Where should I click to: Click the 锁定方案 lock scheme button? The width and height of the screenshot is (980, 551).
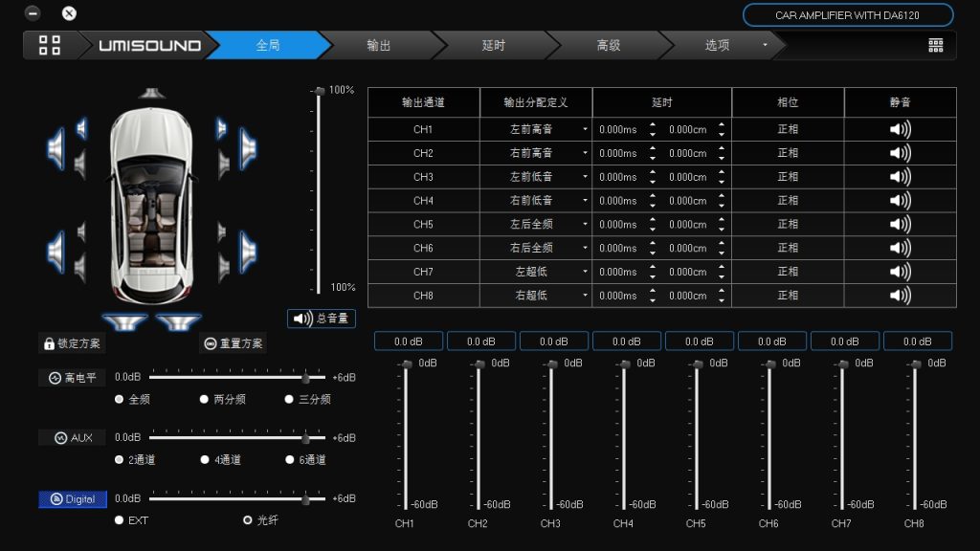coord(72,343)
